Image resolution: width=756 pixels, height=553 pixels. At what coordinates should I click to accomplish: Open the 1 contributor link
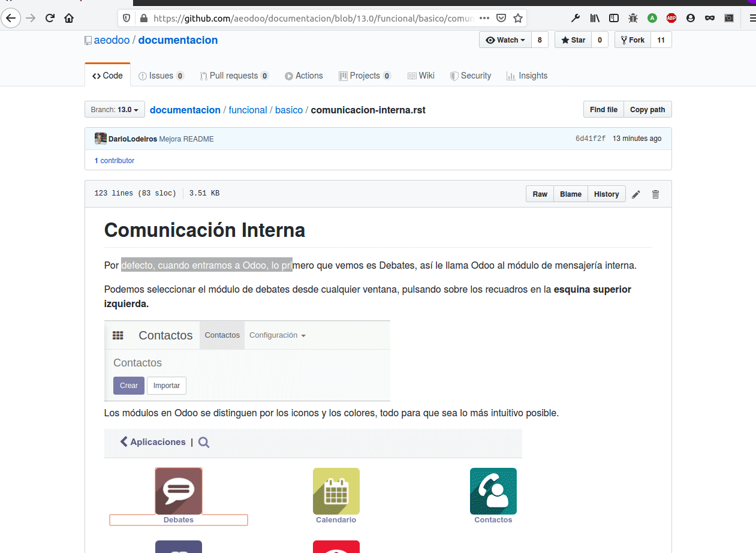[x=115, y=161]
